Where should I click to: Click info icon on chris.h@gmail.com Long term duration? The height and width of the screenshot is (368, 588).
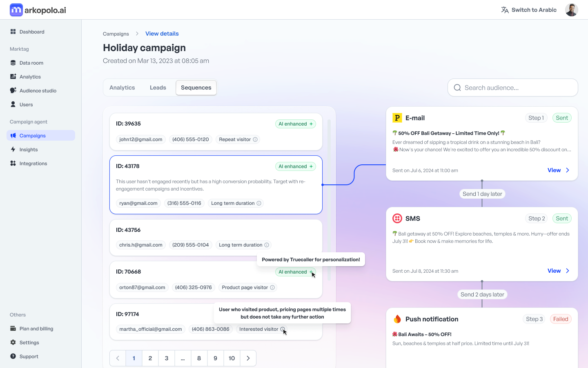[267, 245]
